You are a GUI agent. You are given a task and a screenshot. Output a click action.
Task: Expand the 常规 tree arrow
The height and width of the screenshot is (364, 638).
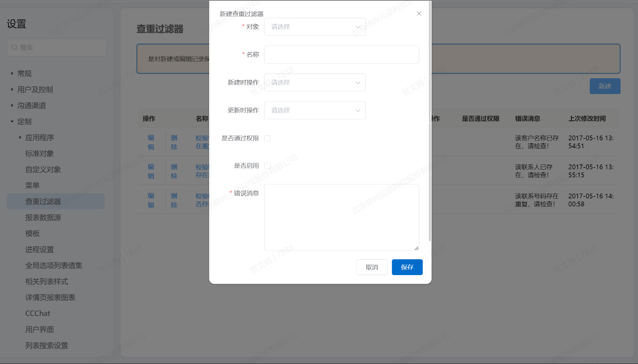12,74
